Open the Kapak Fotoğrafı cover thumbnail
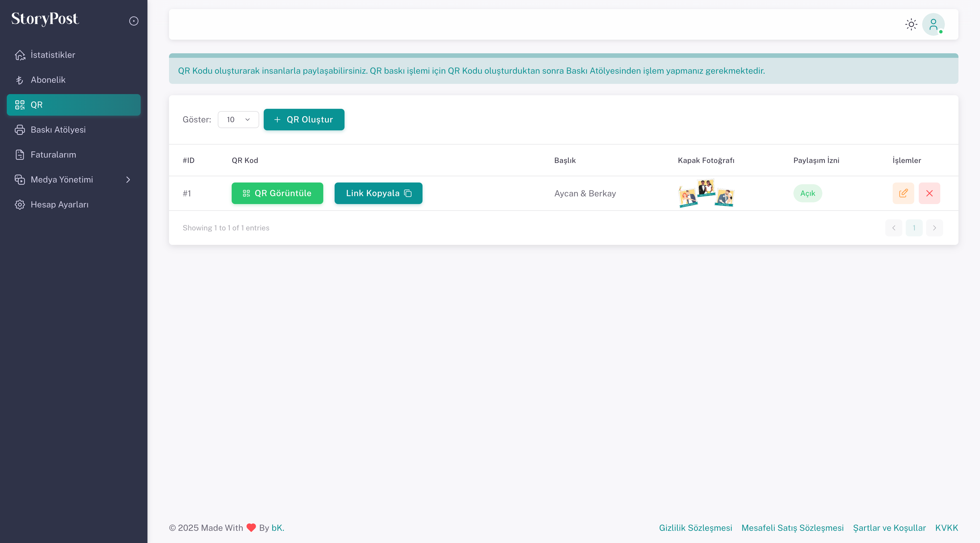This screenshot has height=543, width=980. tap(706, 193)
